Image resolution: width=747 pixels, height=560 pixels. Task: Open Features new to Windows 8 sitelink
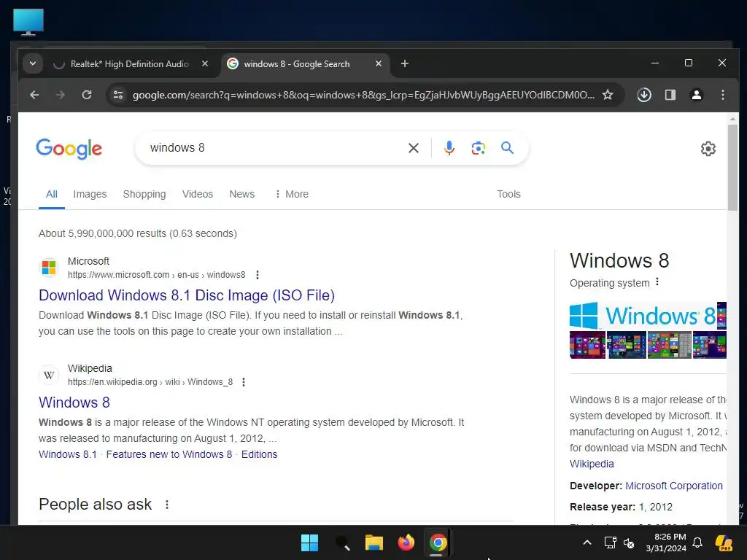coord(169,454)
